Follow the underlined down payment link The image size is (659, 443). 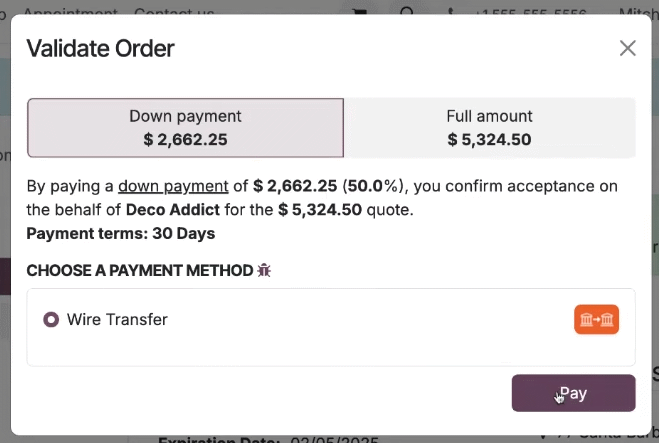point(173,186)
